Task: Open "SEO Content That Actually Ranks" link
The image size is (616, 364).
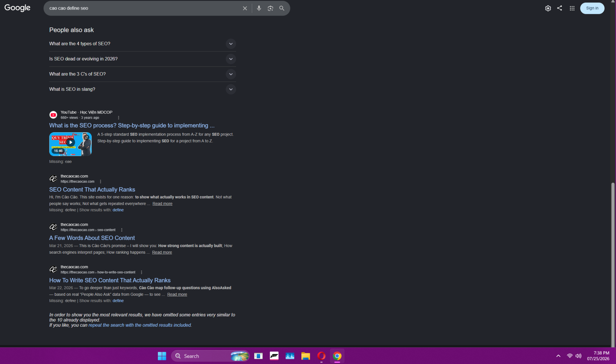Action: click(92, 189)
